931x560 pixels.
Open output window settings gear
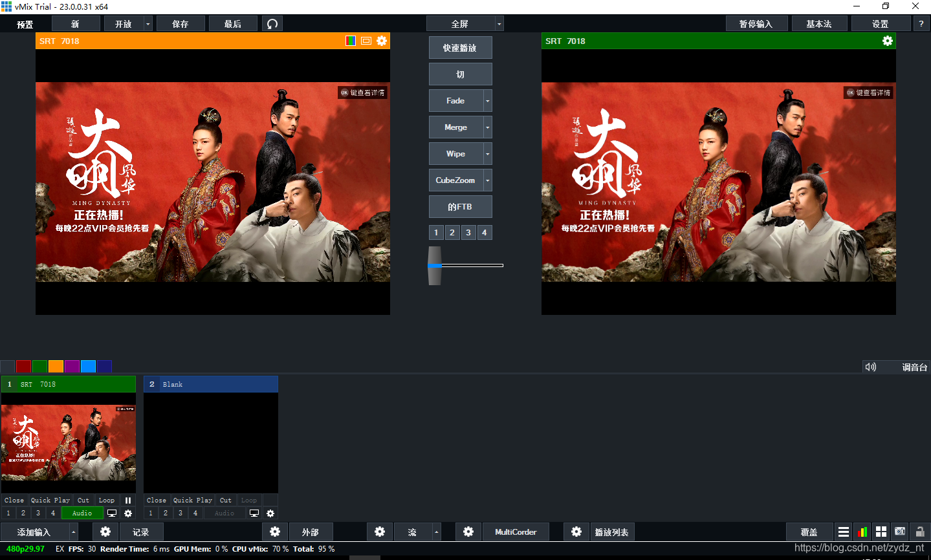pyautogui.click(x=888, y=41)
